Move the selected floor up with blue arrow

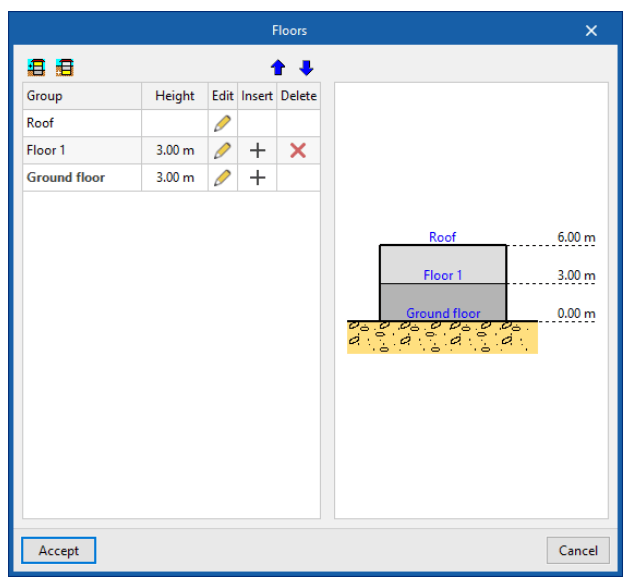[x=278, y=68]
